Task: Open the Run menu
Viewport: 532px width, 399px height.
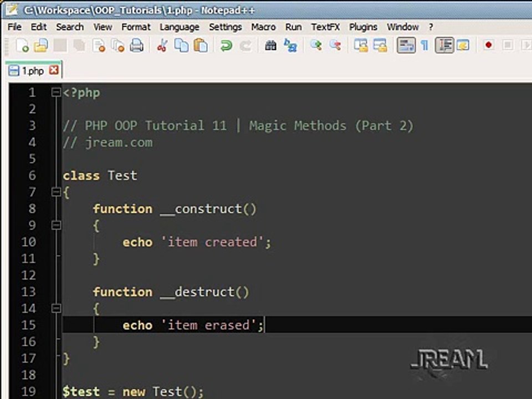Action: (294, 27)
